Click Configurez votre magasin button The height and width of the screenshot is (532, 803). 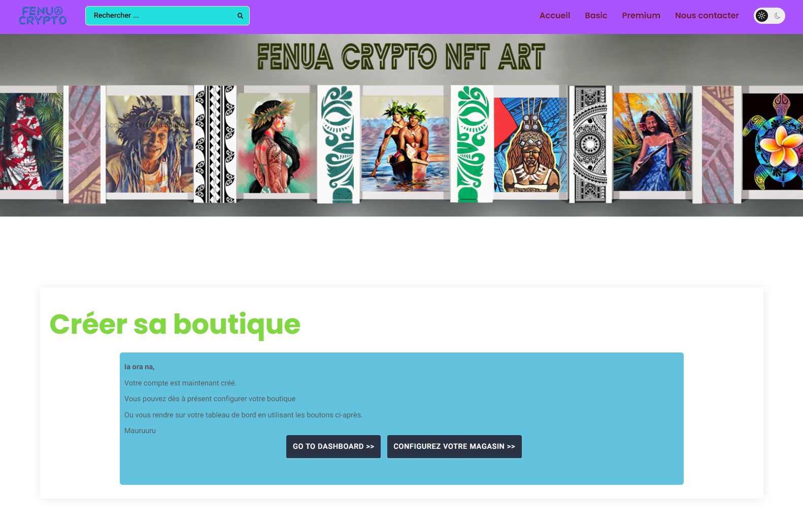[454, 447]
